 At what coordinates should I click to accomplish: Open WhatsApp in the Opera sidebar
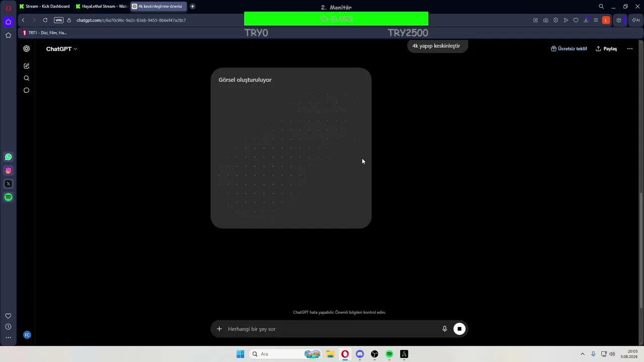(8, 157)
